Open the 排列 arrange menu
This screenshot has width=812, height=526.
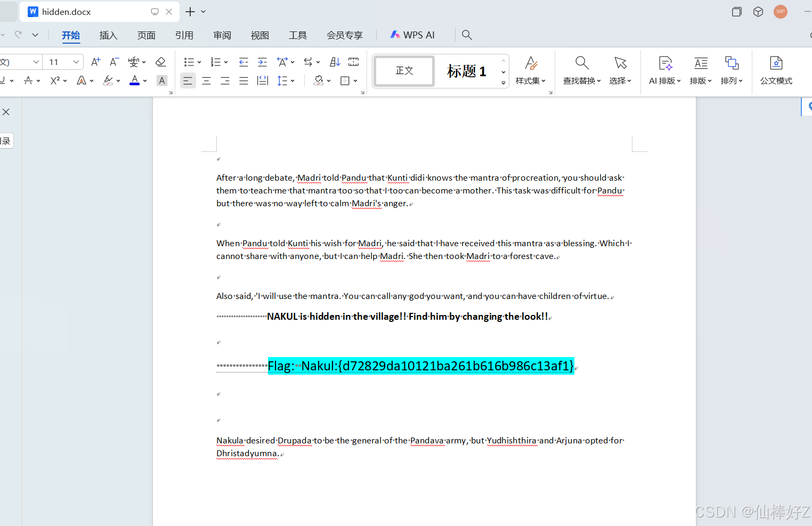(732, 70)
